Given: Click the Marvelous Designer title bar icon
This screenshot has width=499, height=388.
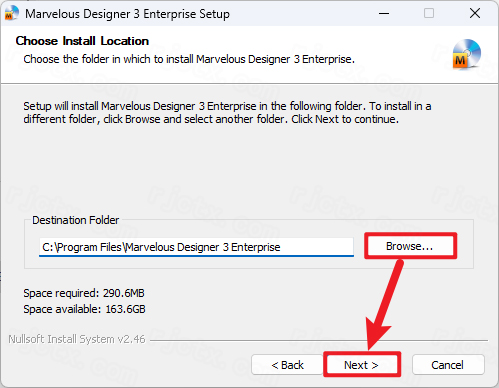Looking at the screenshot, I should [x=11, y=13].
